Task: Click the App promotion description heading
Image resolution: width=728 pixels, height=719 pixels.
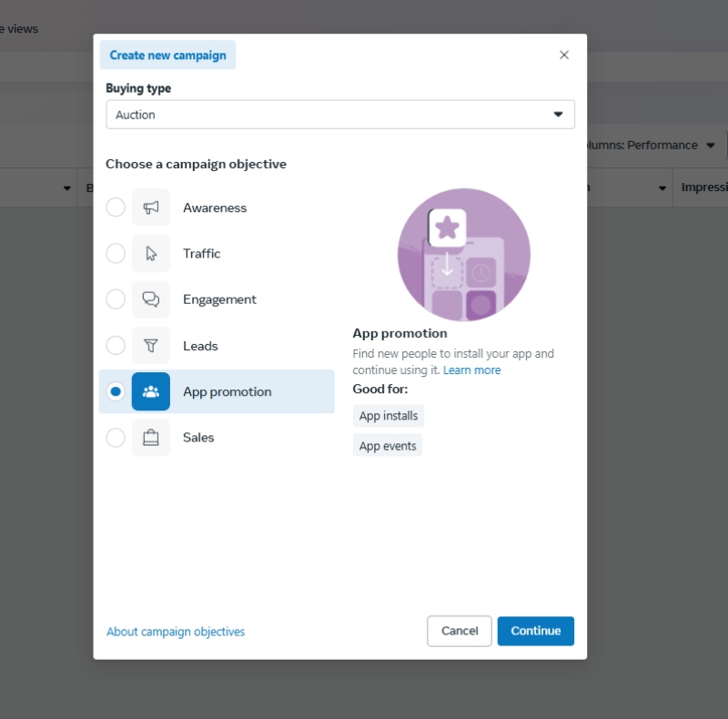Action: pyautogui.click(x=399, y=333)
